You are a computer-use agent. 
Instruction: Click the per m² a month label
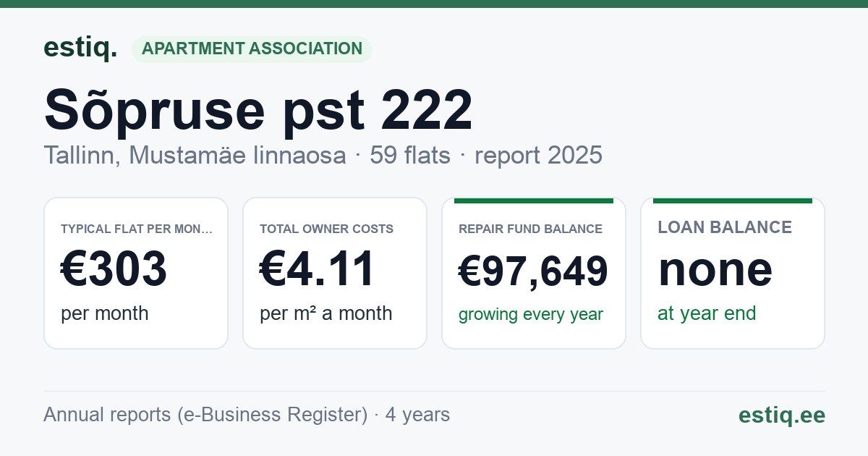coord(326,313)
